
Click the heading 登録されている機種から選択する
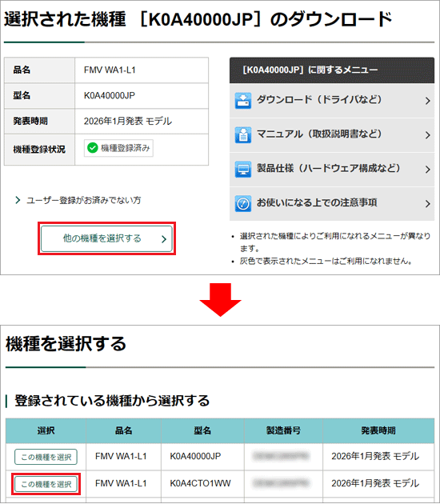click(112, 401)
